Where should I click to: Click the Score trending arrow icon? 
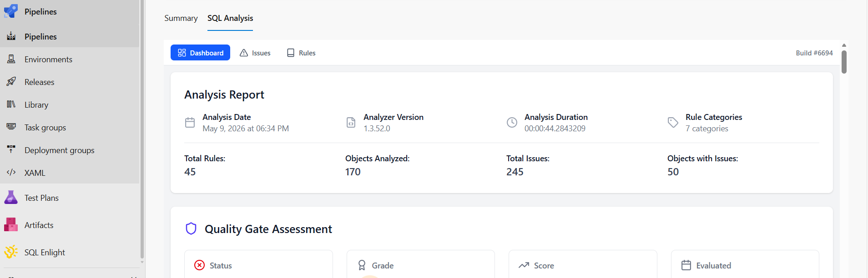point(524,265)
